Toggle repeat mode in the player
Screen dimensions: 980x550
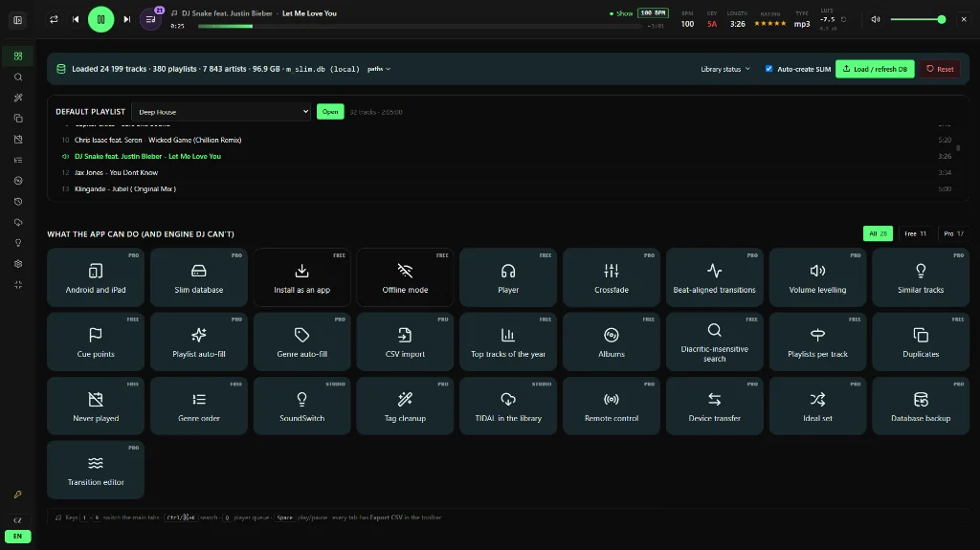[x=54, y=19]
